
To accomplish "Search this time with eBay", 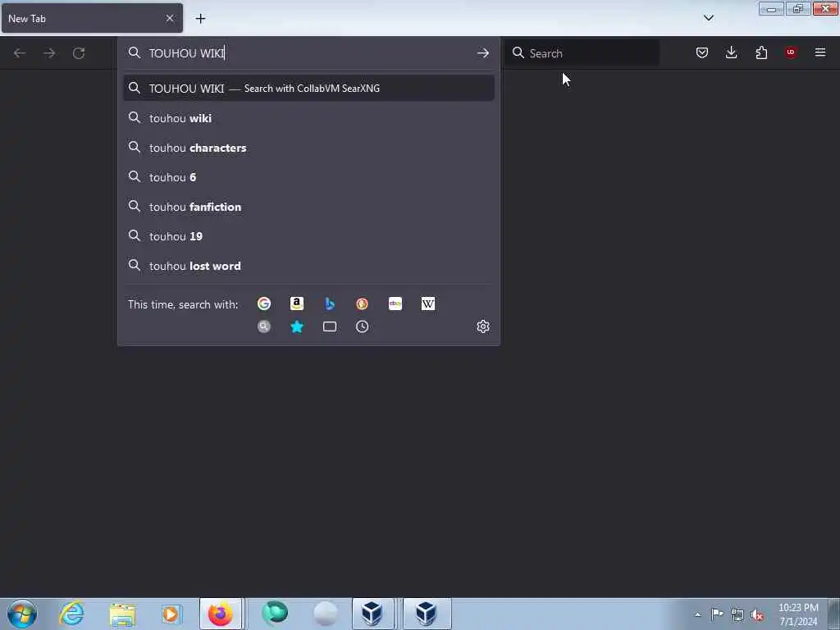I will point(395,304).
